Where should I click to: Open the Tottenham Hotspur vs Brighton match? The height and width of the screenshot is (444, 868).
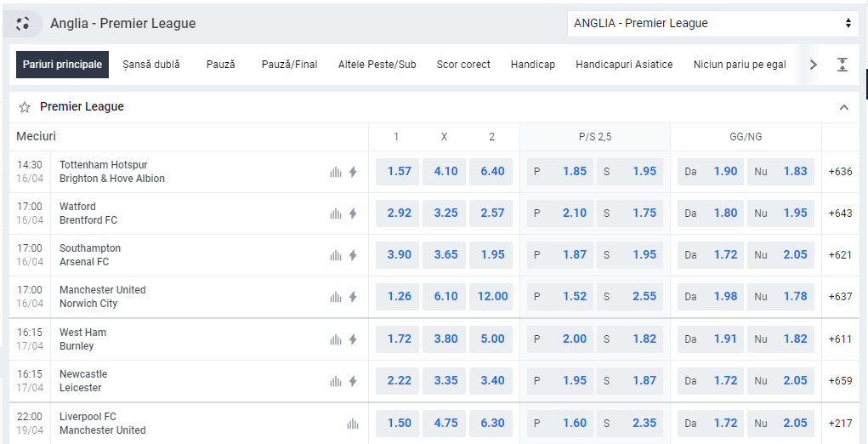(x=112, y=172)
